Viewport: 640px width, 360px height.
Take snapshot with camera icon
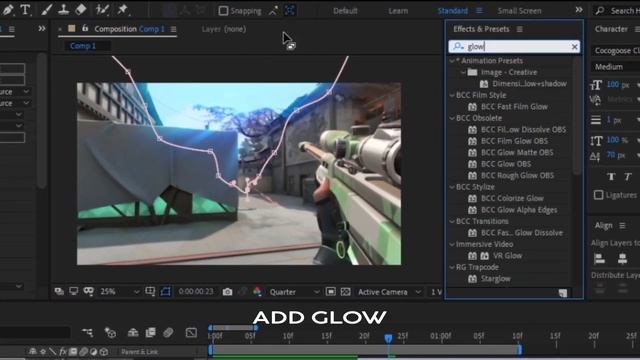coord(227,292)
